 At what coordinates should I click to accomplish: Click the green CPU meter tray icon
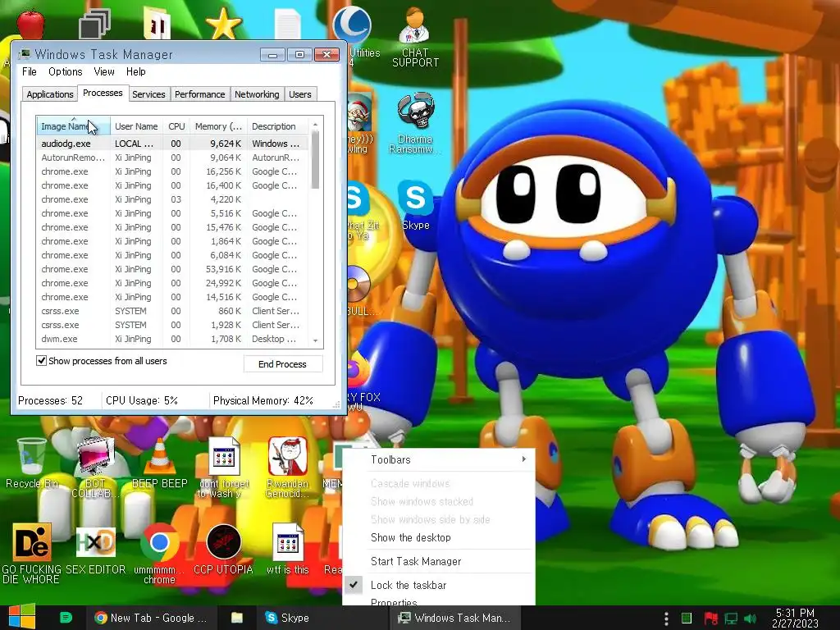[x=687, y=619]
